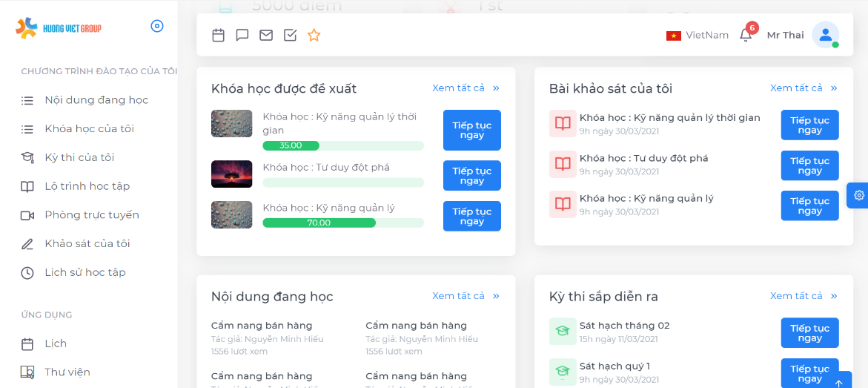
Task: Open the chat bubble icon in toolbar
Action: pos(242,36)
